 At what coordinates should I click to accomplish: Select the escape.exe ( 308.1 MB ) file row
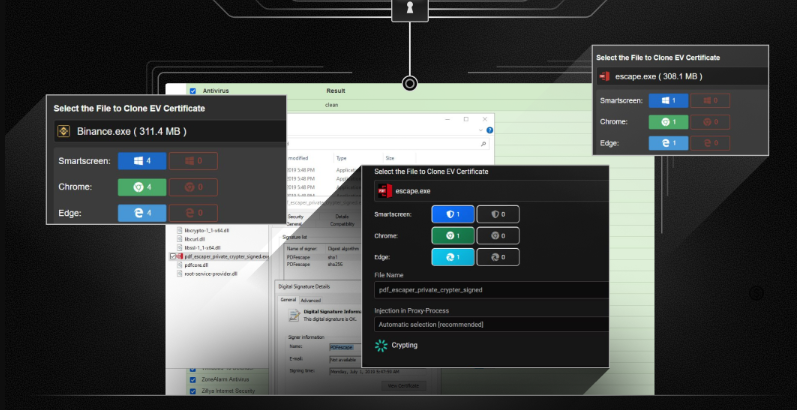coord(682,76)
